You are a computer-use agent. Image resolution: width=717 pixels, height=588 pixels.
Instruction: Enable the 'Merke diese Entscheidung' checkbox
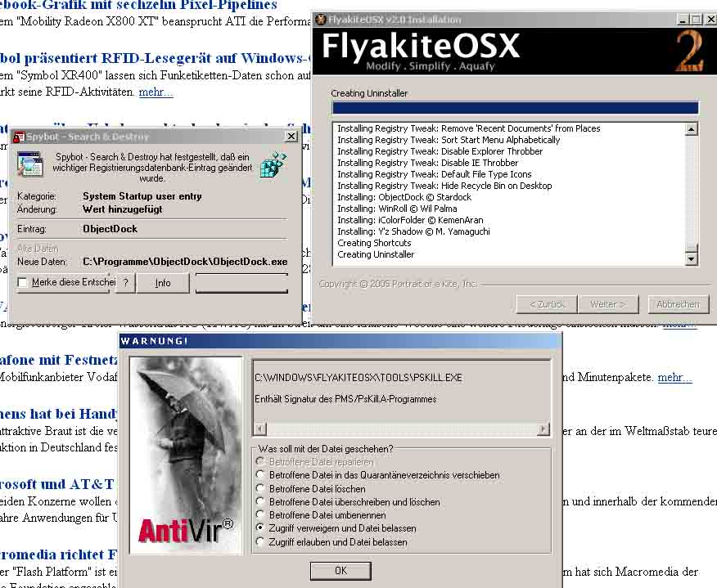pyautogui.click(x=22, y=282)
